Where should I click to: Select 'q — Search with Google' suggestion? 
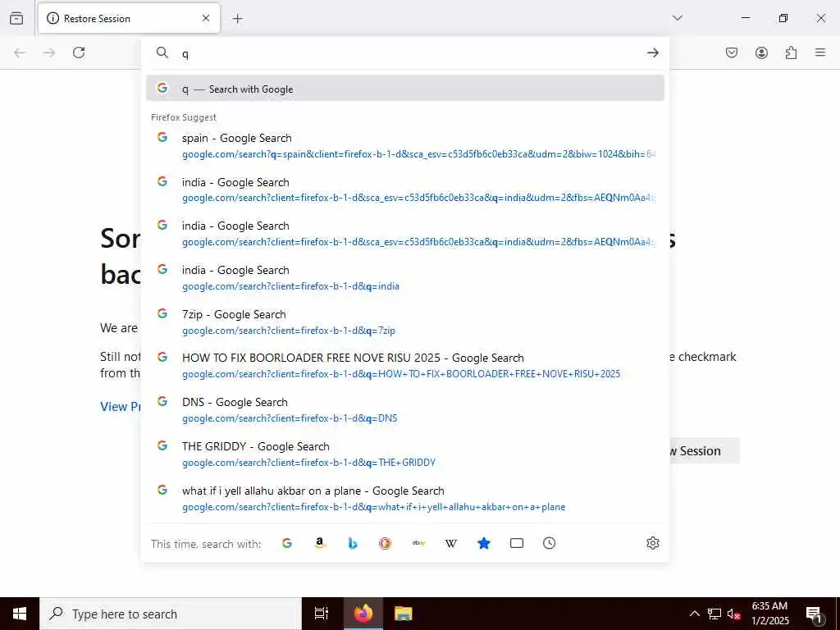click(x=405, y=89)
